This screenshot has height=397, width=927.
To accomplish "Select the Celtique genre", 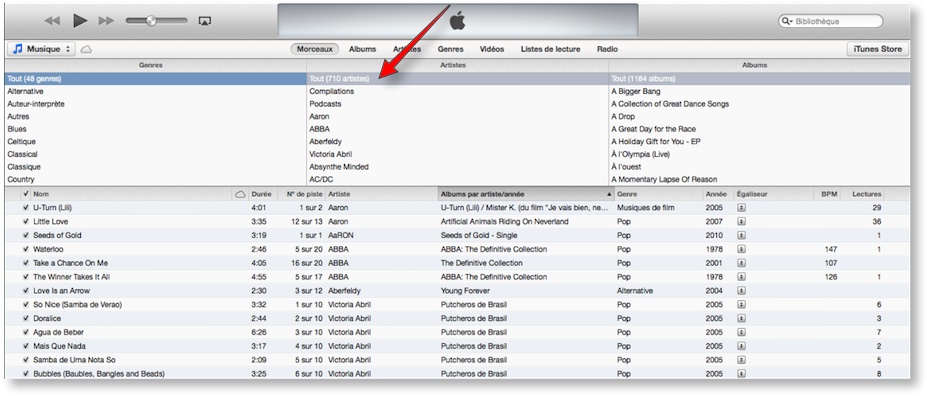I will click(x=155, y=142).
